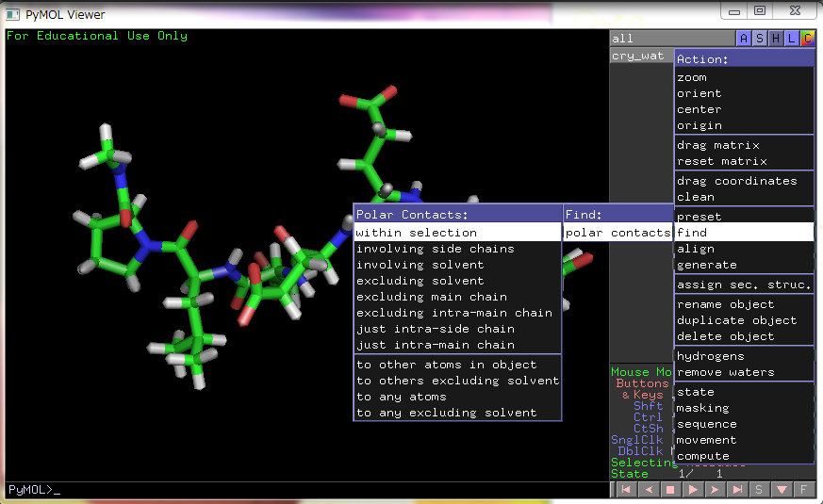
Task: Choose to other atoms in object
Action: tap(457, 365)
